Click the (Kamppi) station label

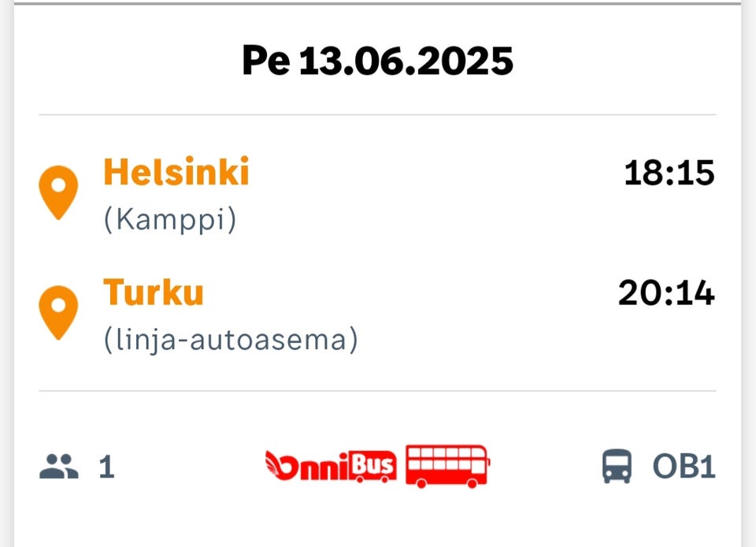coord(170,220)
